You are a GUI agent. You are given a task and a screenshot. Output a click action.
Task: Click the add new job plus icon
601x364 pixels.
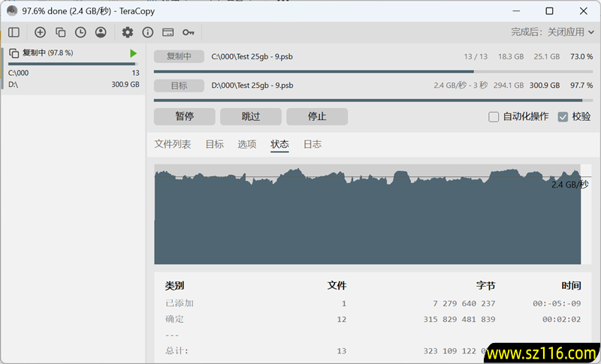coord(40,32)
